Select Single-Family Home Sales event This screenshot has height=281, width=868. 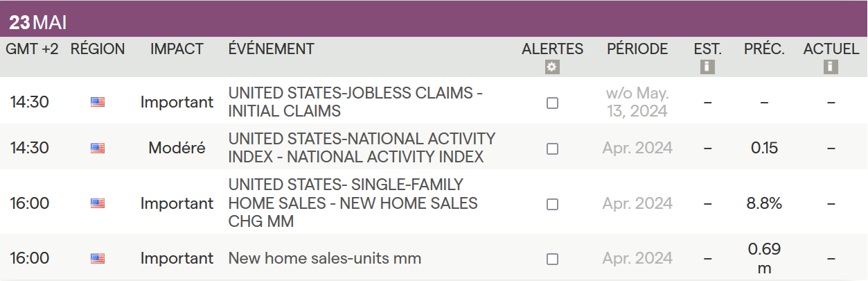(x=353, y=203)
